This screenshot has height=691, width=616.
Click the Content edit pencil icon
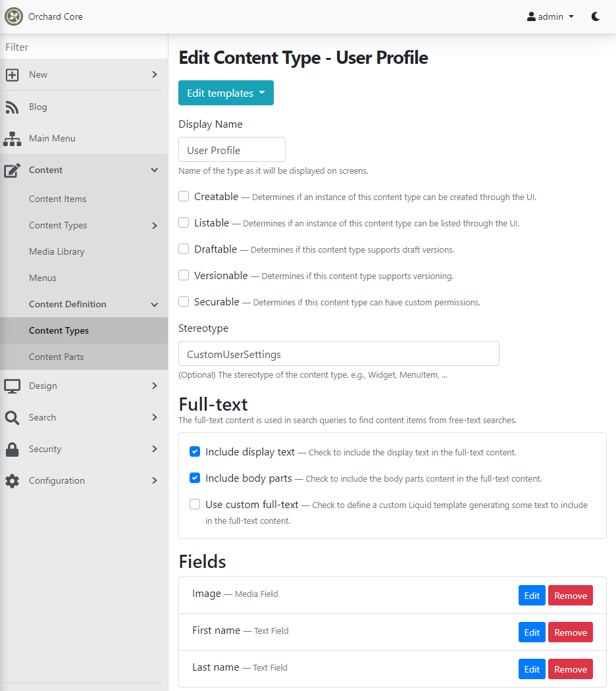13,170
